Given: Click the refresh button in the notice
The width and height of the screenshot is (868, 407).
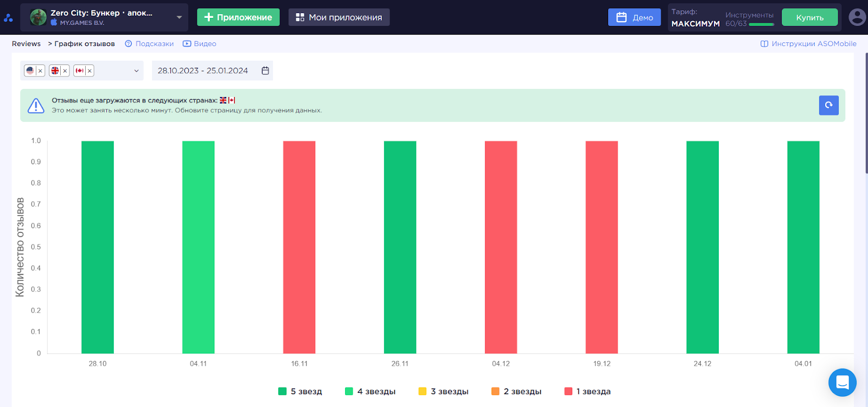Looking at the screenshot, I should click(x=828, y=105).
